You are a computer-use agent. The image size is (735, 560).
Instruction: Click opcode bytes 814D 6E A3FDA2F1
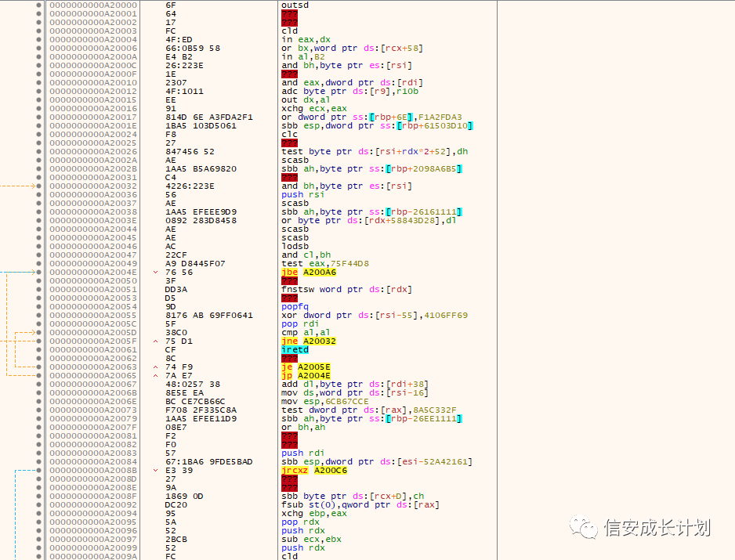pos(209,117)
